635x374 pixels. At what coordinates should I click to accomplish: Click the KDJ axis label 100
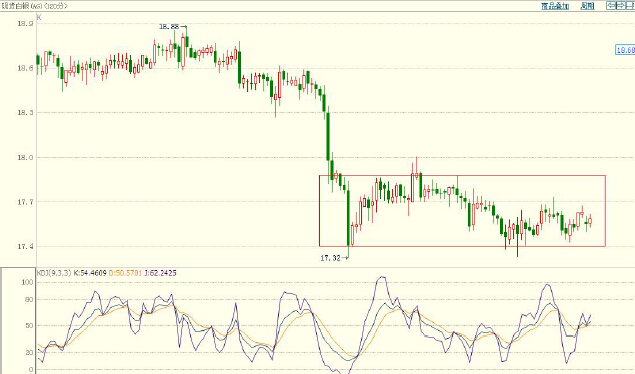click(27, 282)
